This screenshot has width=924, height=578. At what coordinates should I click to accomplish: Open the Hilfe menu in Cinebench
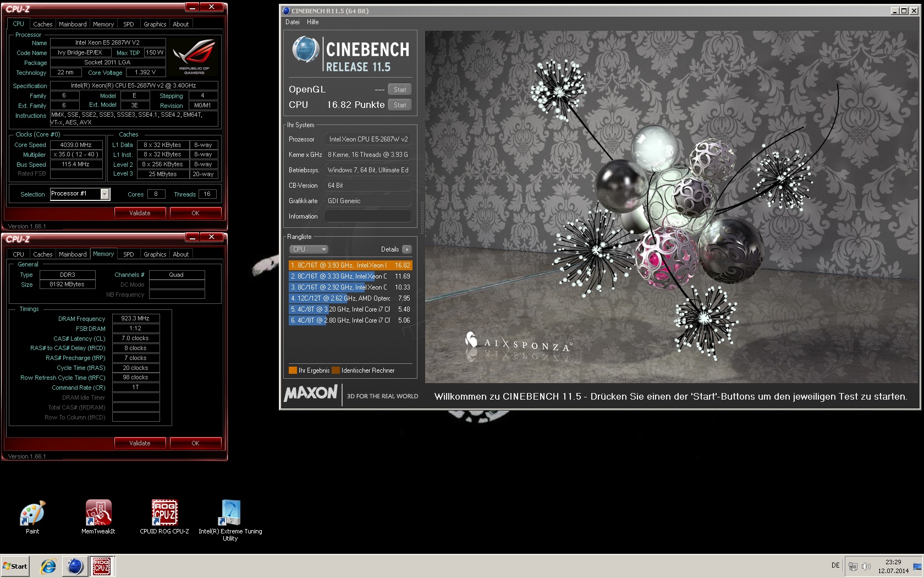tap(313, 22)
